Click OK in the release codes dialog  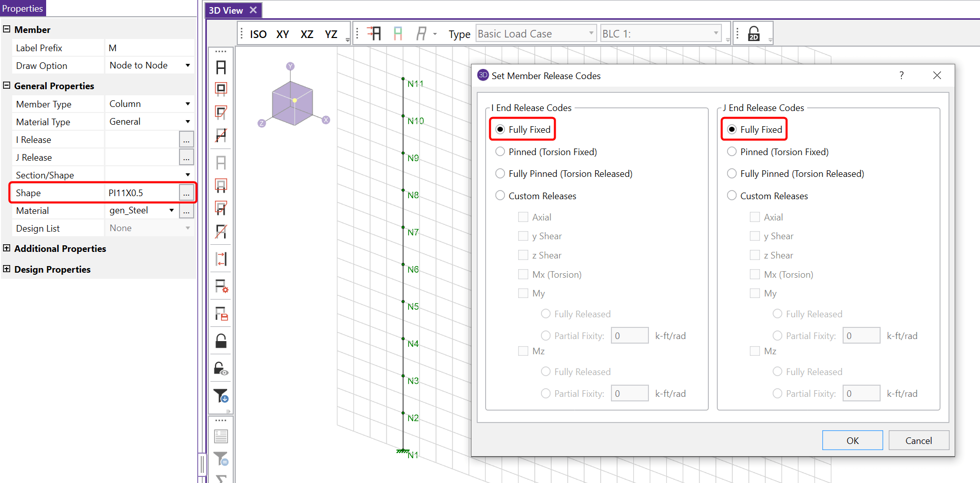click(x=852, y=440)
